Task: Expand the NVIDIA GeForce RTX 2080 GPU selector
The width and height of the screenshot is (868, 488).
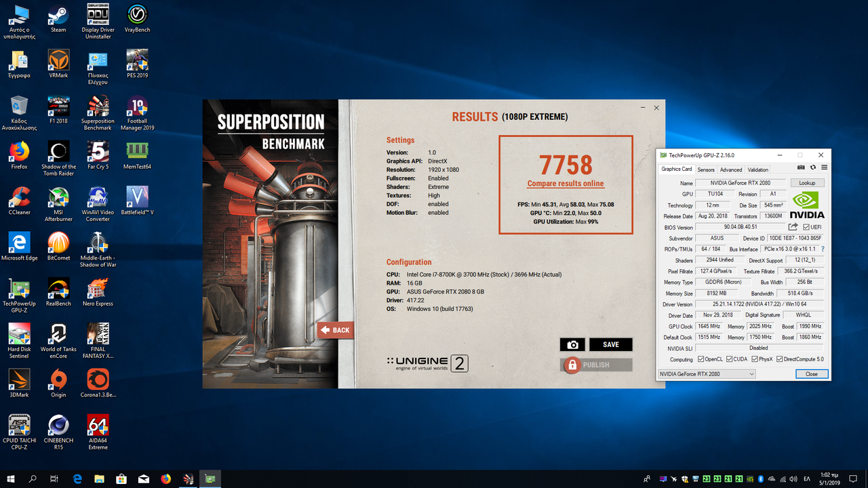Action: tap(707, 374)
